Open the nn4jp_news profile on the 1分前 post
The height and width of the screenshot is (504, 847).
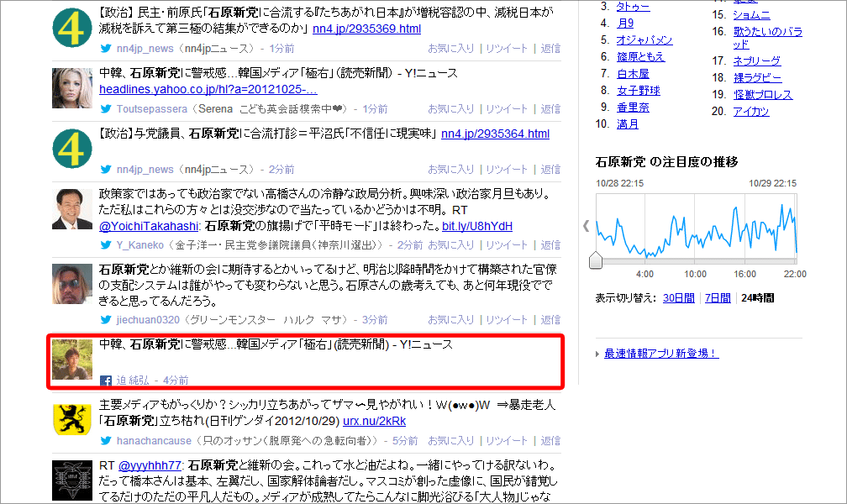[x=145, y=49]
